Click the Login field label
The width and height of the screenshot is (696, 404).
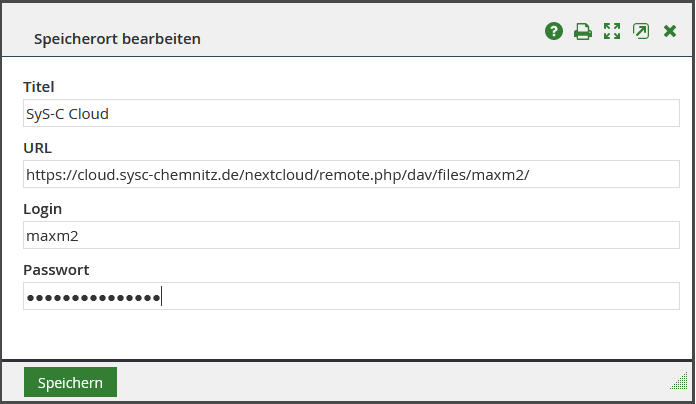[43, 209]
